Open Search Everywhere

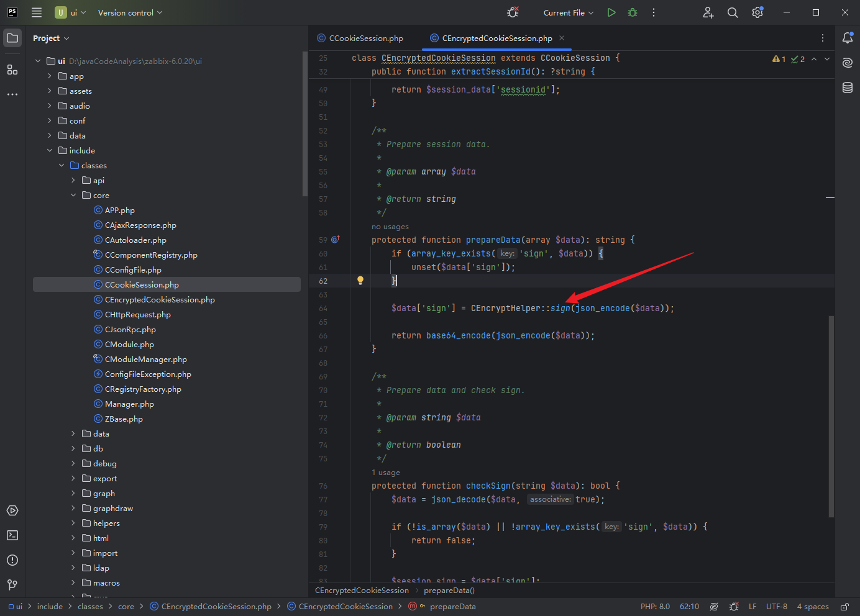coord(733,12)
